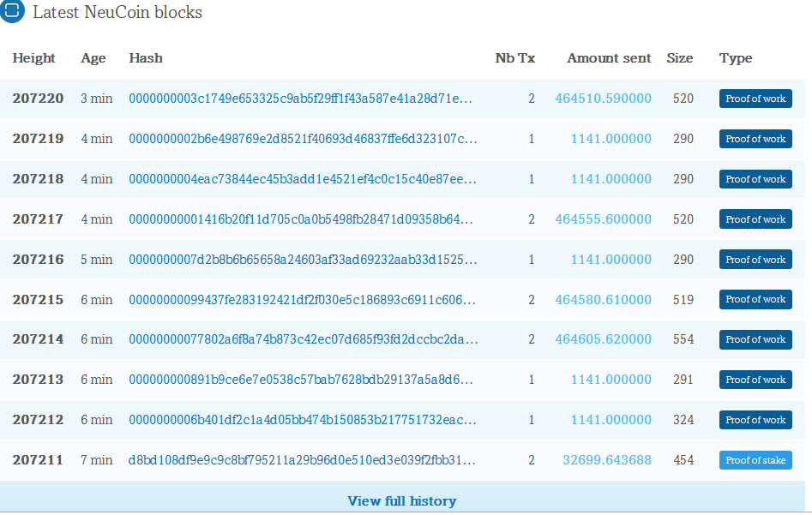Open block hash starting 0000000002b6e498
812x515 pixels.
(303, 139)
